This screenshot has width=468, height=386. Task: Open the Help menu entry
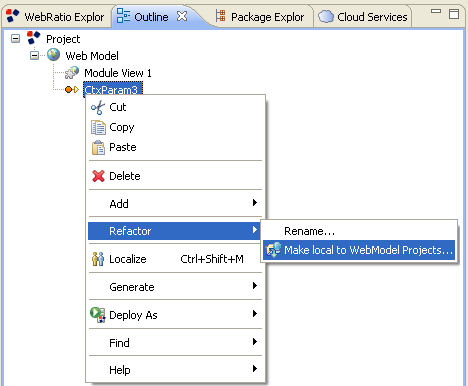pyautogui.click(x=175, y=370)
